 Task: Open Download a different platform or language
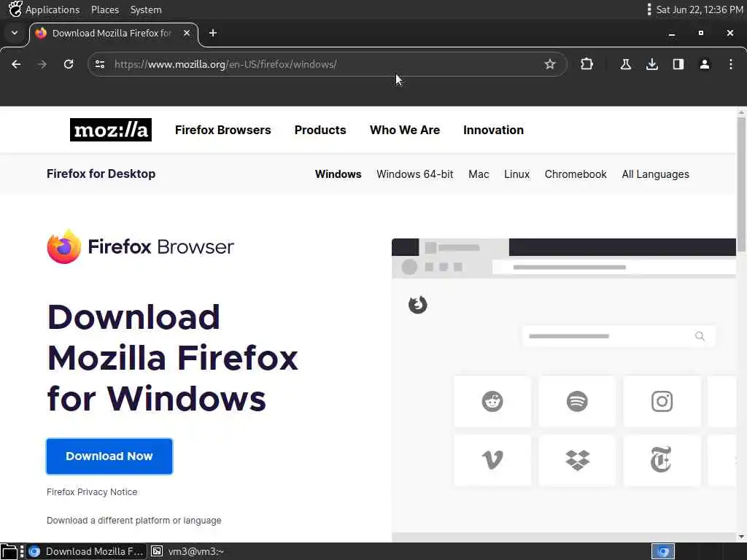click(134, 521)
